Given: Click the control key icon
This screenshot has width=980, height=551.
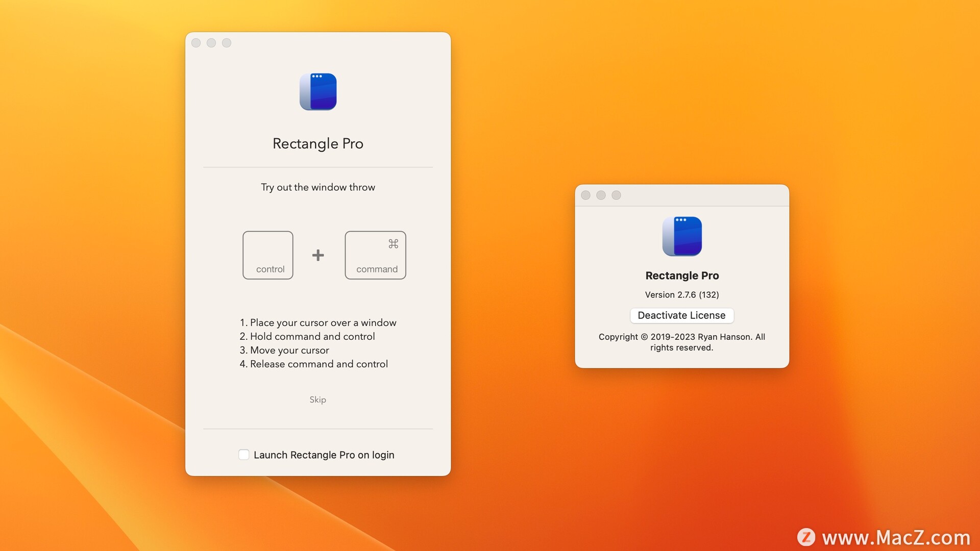Looking at the screenshot, I should click(269, 254).
